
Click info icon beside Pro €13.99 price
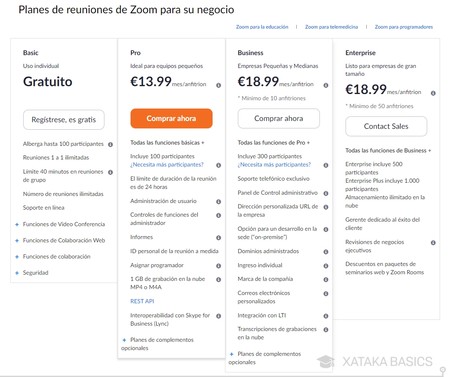pos(219,85)
